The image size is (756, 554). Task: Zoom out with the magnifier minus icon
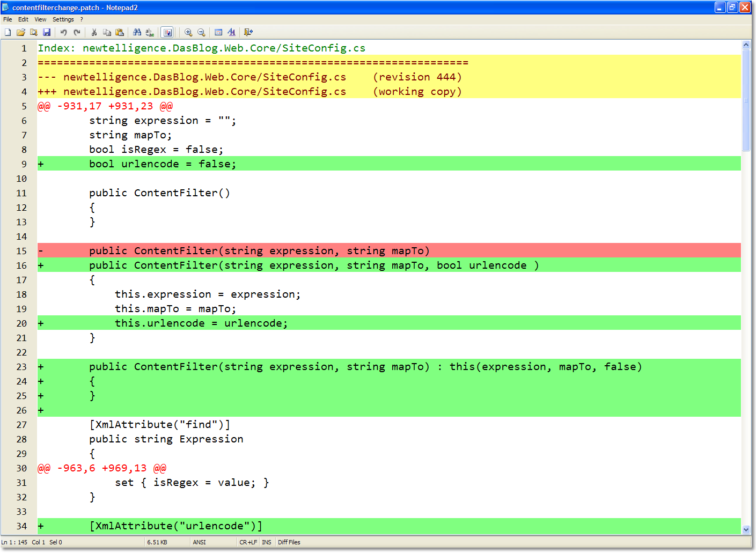pyautogui.click(x=201, y=32)
